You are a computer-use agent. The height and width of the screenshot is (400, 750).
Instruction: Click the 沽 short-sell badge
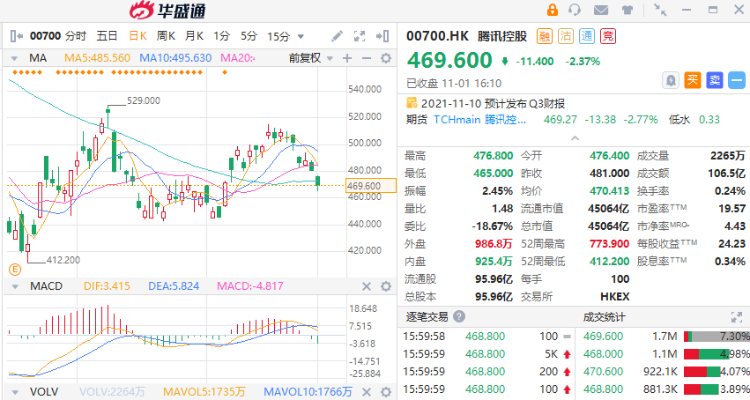(x=566, y=36)
